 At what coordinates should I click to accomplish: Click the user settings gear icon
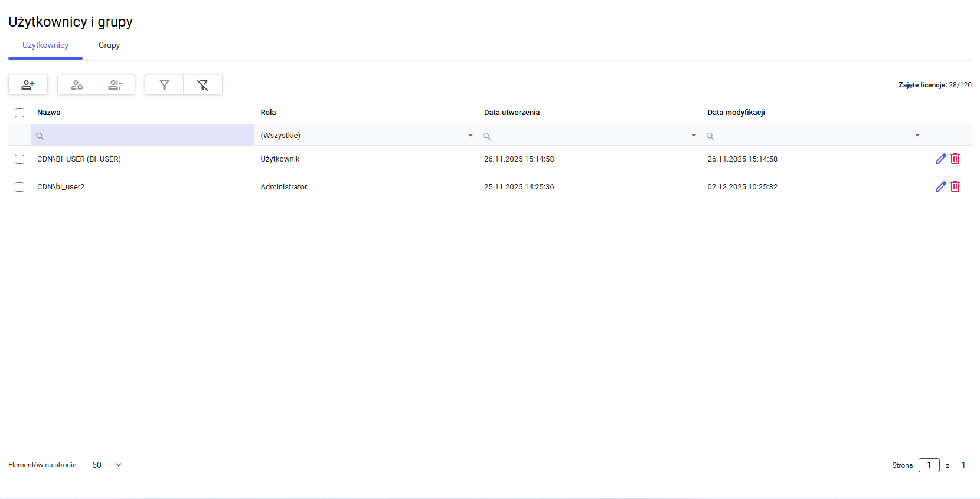point(77,85)
